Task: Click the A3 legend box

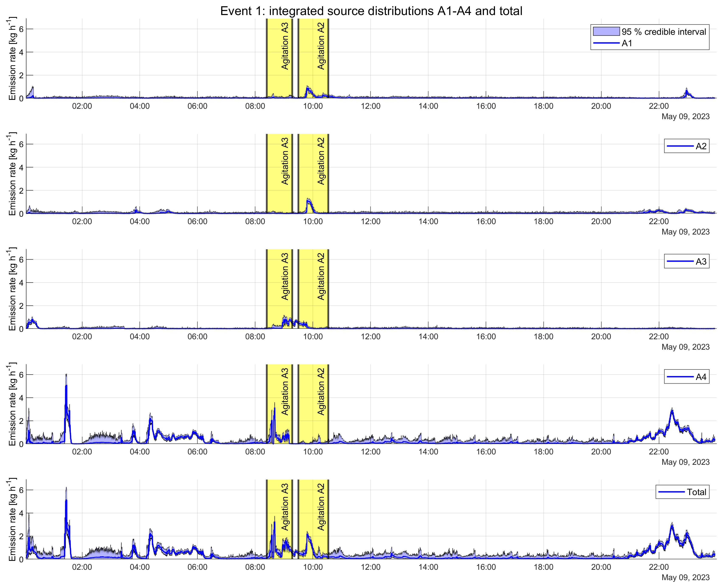Action: click(x=687, y=261)
